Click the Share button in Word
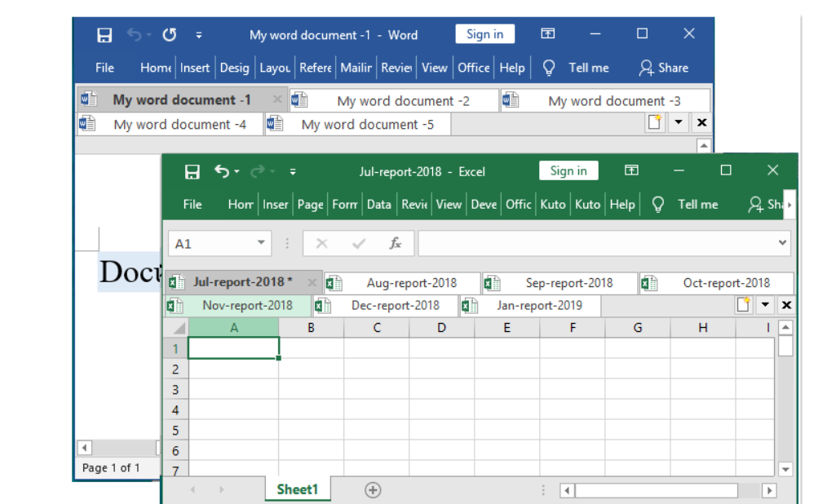Viewport: 827px width, 504px height. coord(664,68)
